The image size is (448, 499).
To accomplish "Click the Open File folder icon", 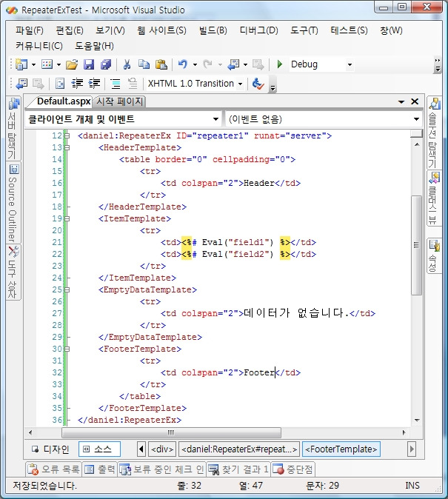I will pyautogui.click(x=72, y=64).
